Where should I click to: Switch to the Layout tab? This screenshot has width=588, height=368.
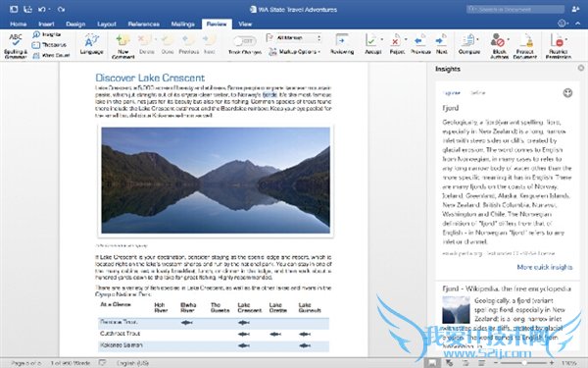coord(107,24)
